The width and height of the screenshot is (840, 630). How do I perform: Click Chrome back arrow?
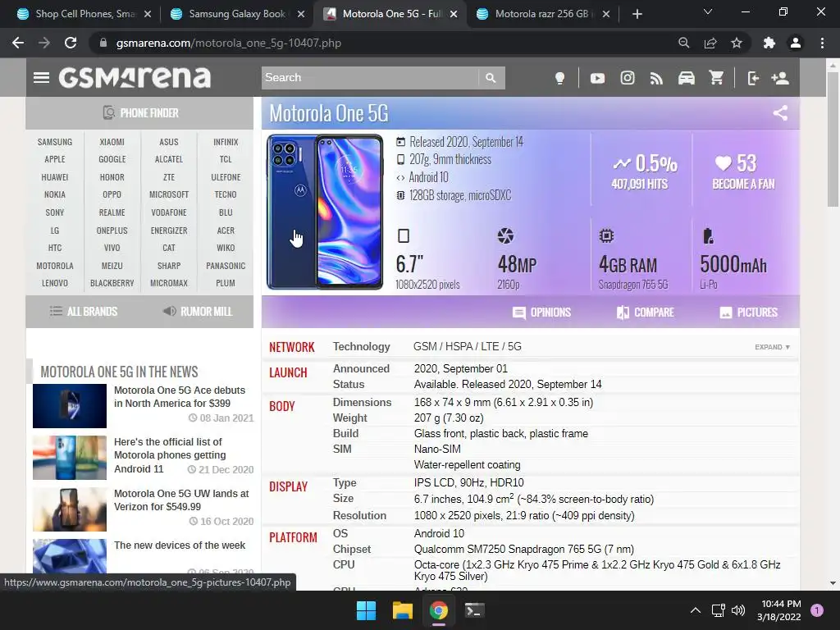[18, 43]
